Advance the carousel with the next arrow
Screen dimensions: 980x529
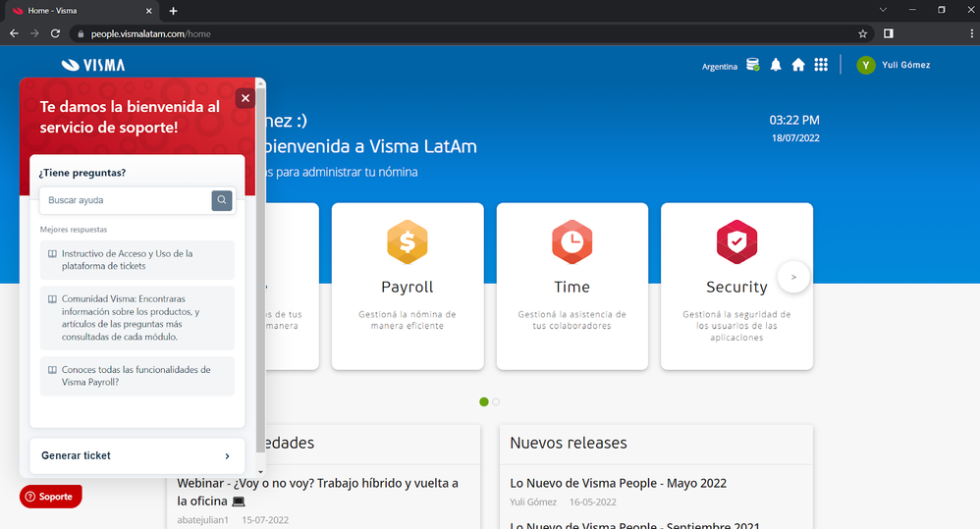click(793, 278)
